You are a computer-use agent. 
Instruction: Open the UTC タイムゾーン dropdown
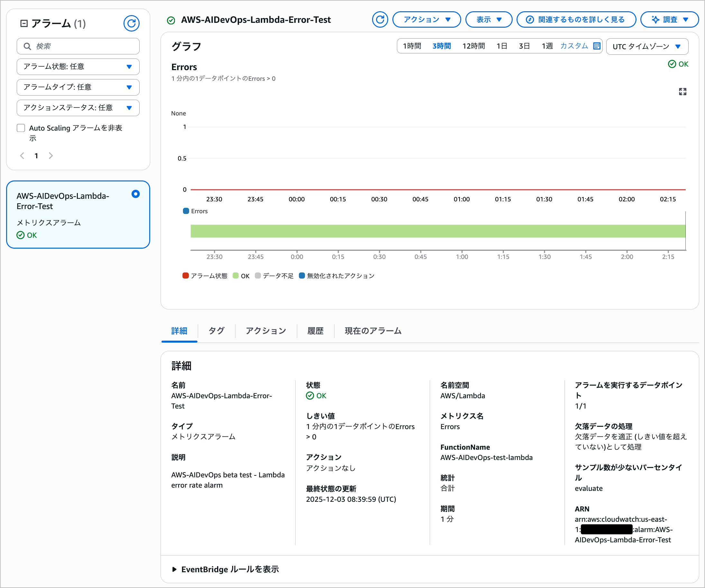(646, 46)
